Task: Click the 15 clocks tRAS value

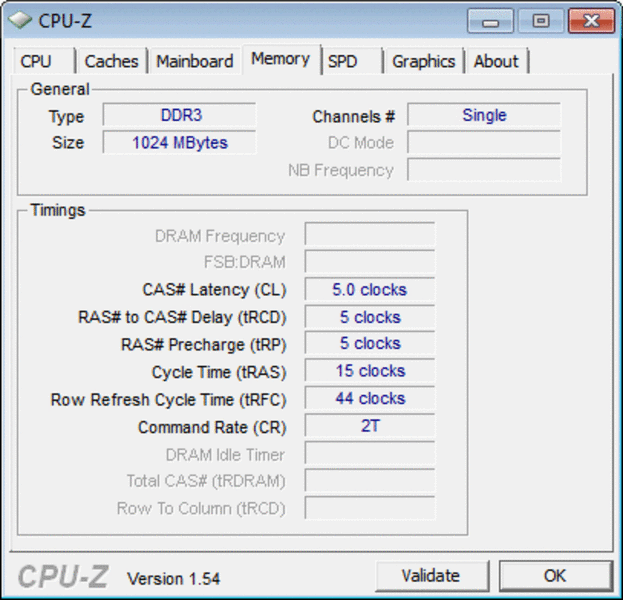Action: (x=370, y=371)
